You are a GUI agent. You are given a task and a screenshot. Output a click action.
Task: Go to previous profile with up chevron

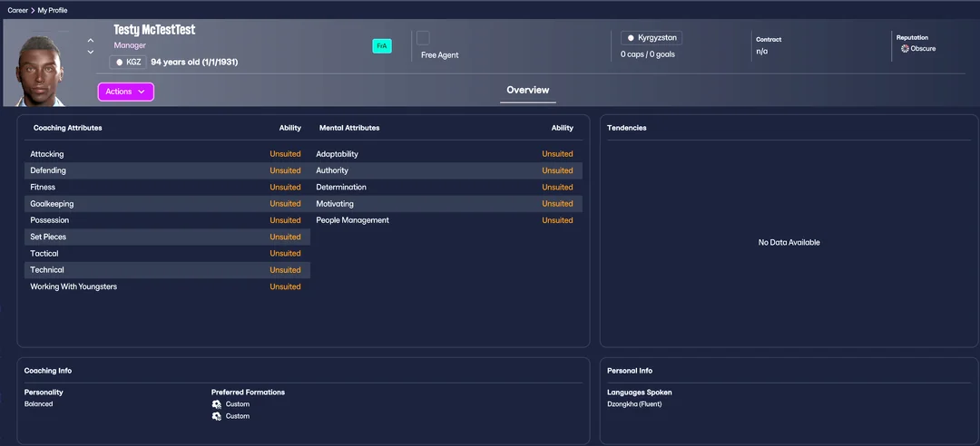point(91,41)
